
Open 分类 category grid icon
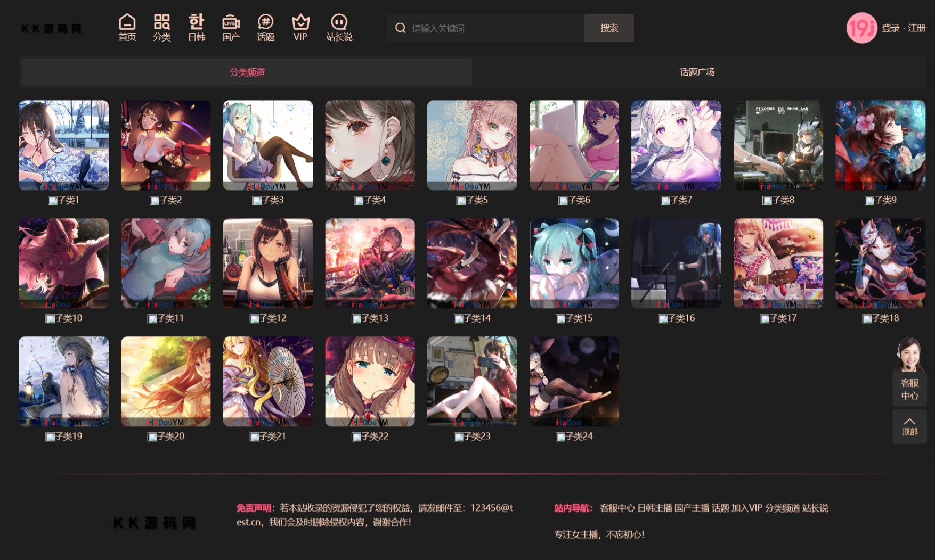(x=161, y=22)
